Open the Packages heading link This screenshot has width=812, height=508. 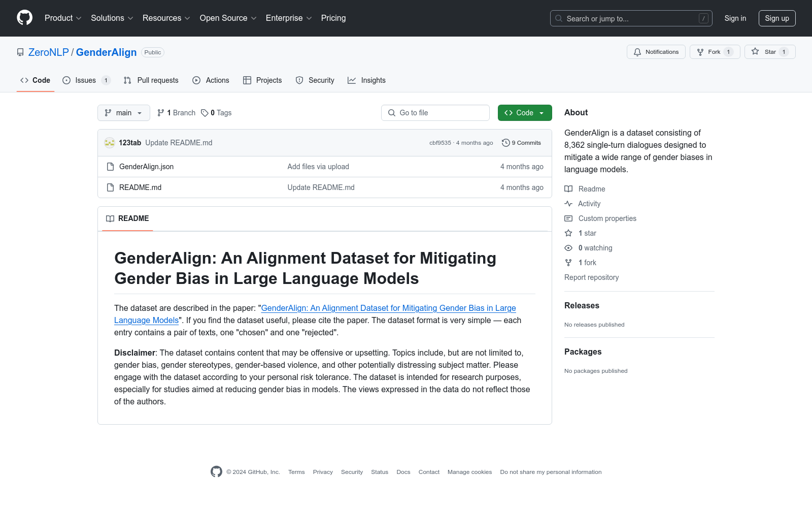click(583, 352)
